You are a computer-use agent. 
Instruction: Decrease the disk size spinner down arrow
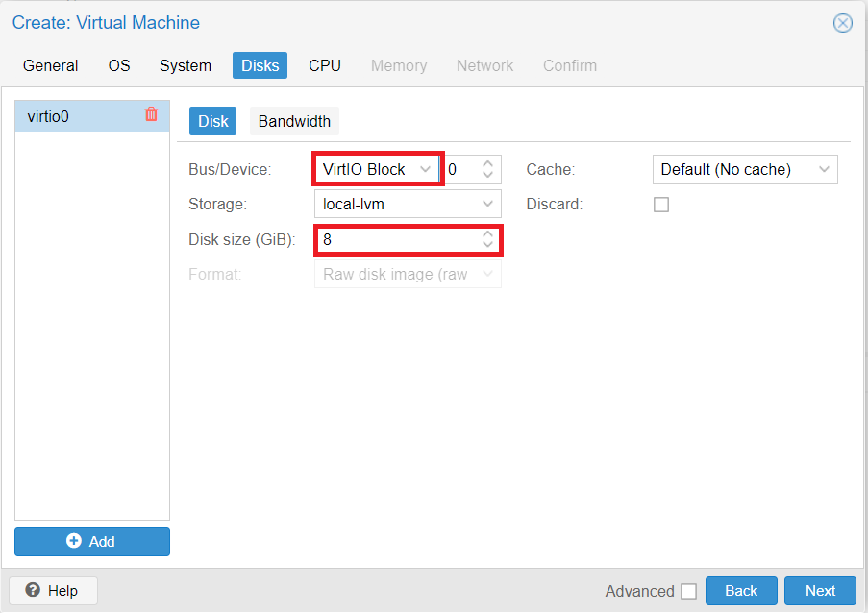(487, 245)
